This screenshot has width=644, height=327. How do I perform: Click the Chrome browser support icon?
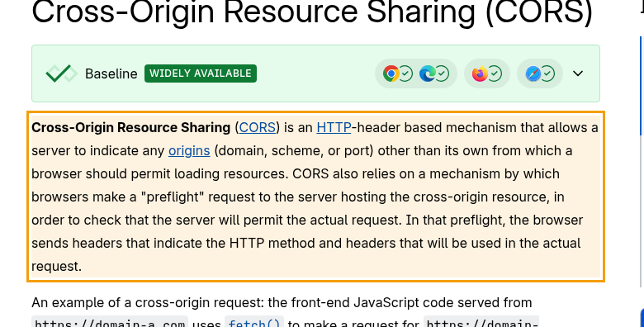[x=391, y=73]
